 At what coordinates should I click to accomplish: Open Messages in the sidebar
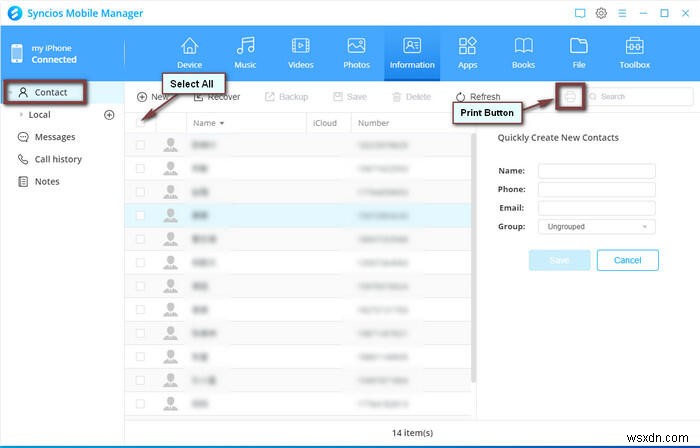(x=46, y=137)
